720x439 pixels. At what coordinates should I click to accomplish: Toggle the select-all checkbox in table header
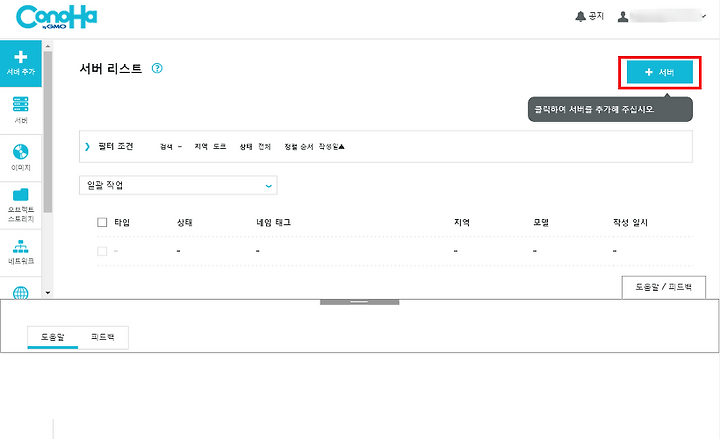tap(102, 223)
